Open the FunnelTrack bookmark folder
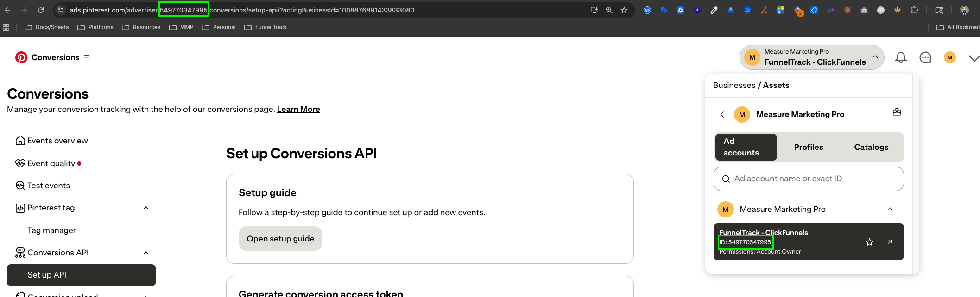Viewport: 980px width, 297px height. point(266,27)
